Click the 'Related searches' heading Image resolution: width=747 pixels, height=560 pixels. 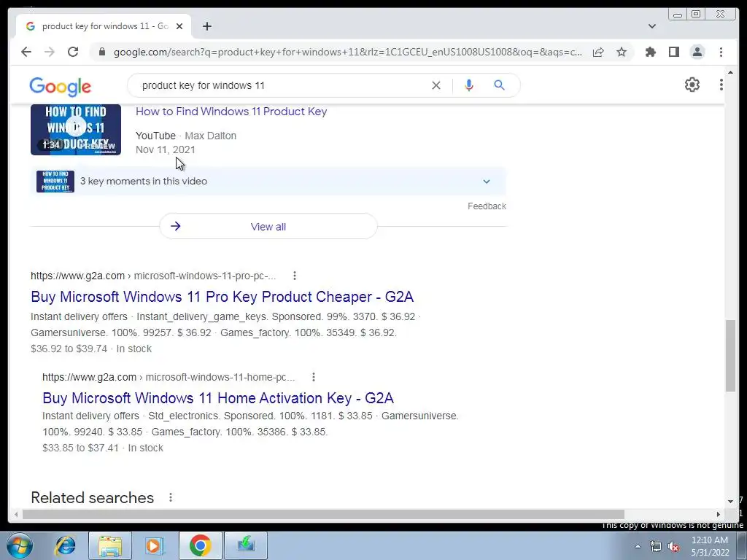point(93,497)
